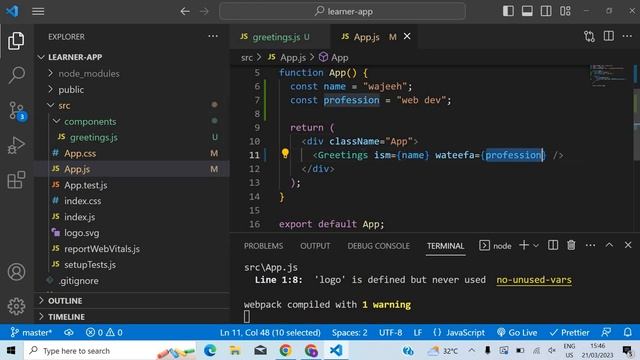Open index.css file
Image resolution: width=640 pixels, height=360 pixels.
pyautogui.click(x=82, y=201)
